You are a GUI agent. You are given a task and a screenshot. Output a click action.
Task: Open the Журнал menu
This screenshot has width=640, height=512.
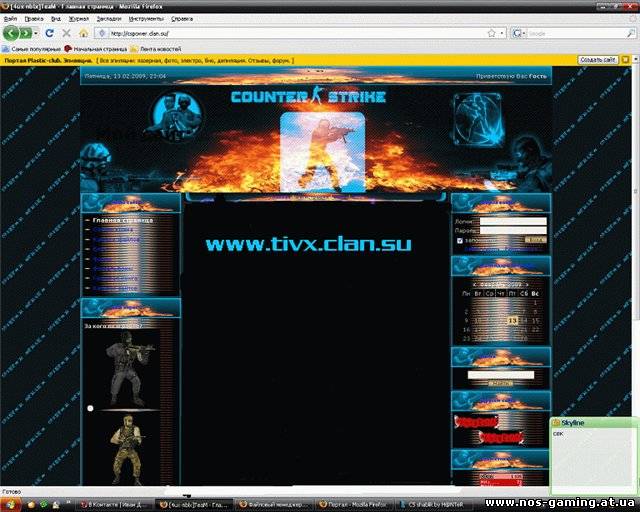(x=79, y=19)
